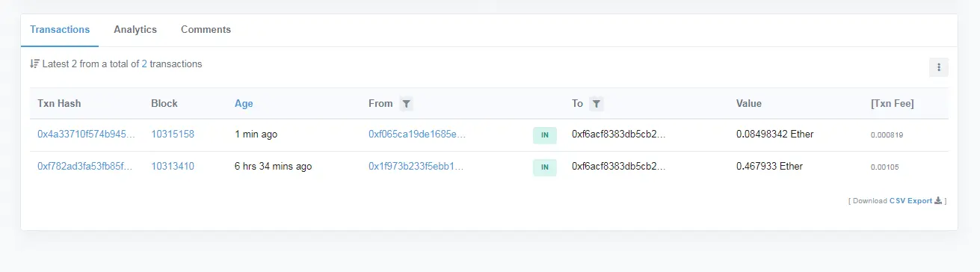
Task: Click the sort icon beside Latest 2
Action: pyautogui.click(x=34, y=64)
